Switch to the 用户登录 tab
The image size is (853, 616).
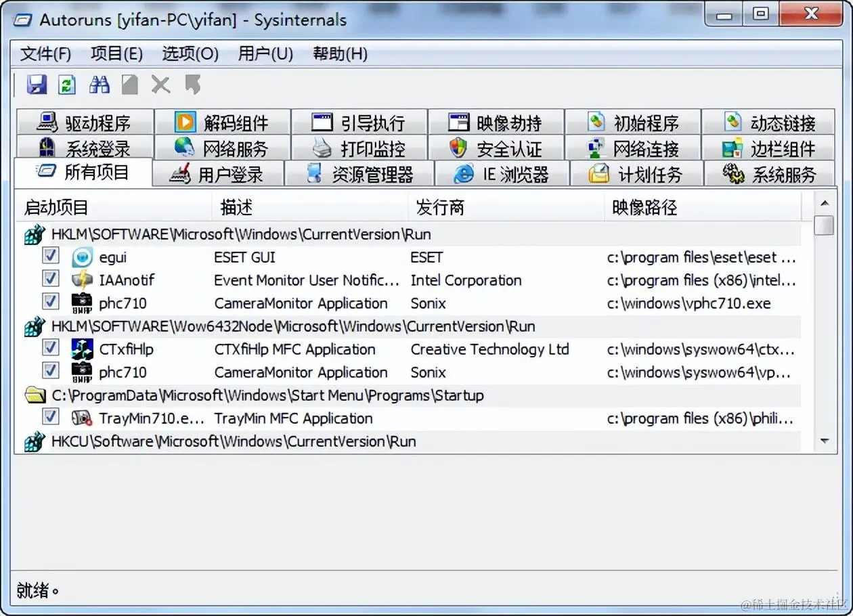pos(218,174)
